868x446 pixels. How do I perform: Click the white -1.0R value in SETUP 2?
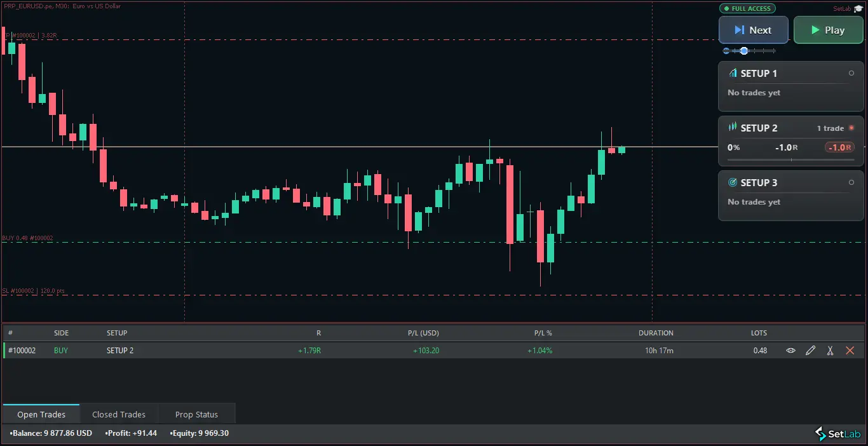pos(787,147)
